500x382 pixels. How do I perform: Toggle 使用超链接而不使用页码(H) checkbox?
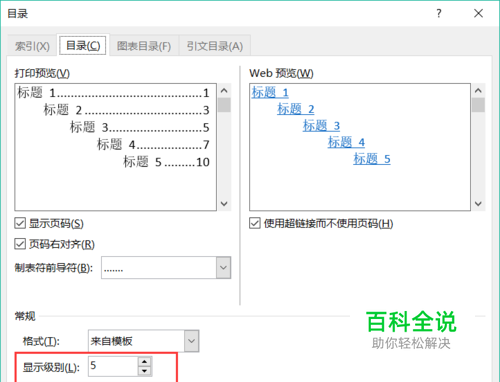(x=255, y=223)
